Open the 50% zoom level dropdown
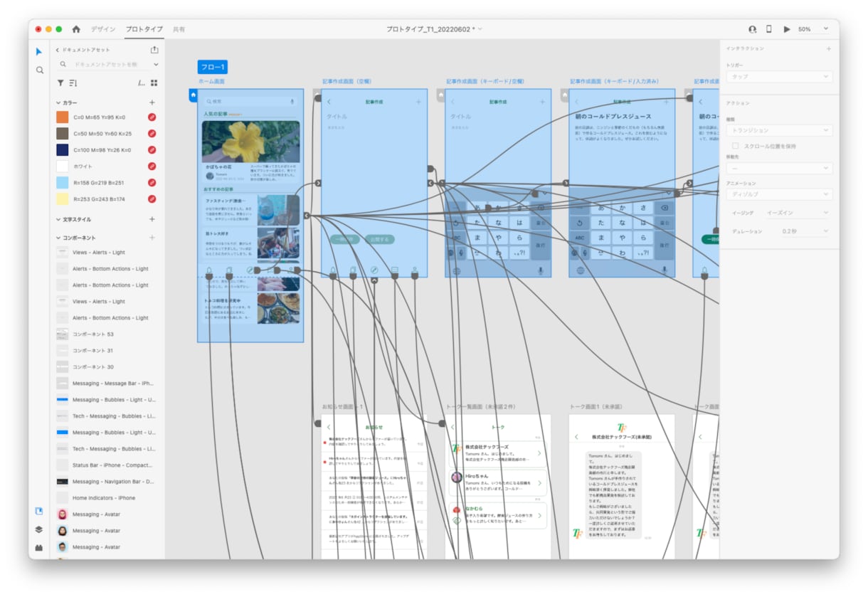The height and width of the screenshot is (597, 868). (x=813, y=29)
